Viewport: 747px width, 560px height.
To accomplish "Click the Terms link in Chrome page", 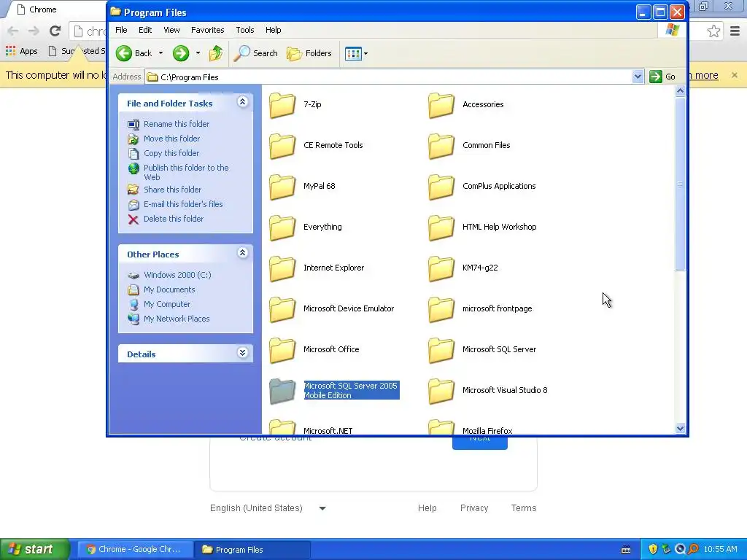I will pyautogui.click(x=524, y=508).
